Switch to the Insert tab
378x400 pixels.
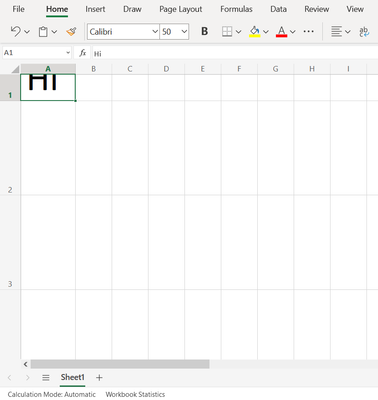pos(95,9)
